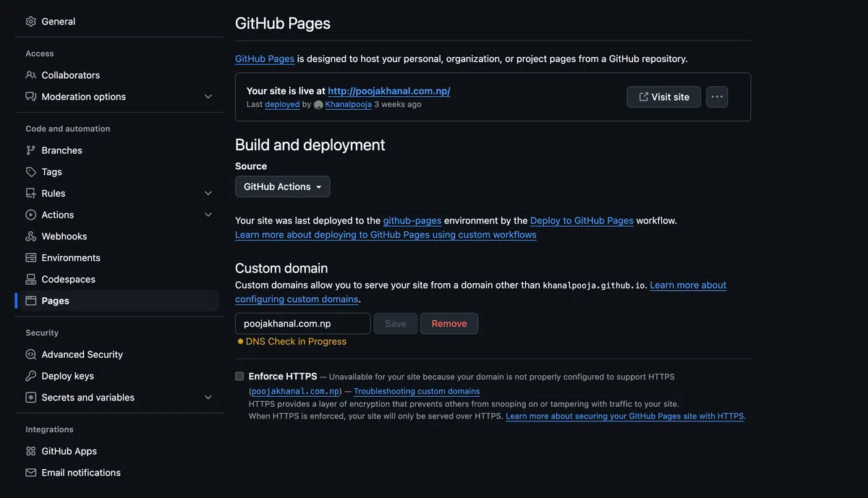868x498 pixels.
Task: Open securing GitHub Pages with HTTPS link
Action: click(x=625, y=416)
